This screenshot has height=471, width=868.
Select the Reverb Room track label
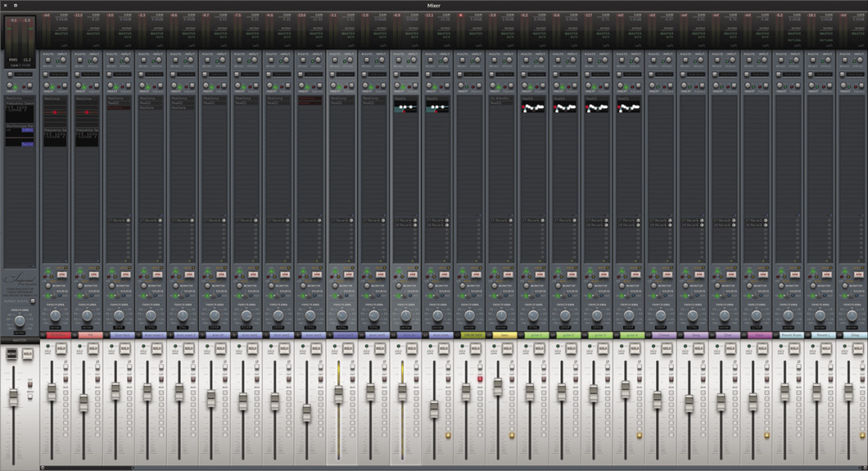pos(792,335)
